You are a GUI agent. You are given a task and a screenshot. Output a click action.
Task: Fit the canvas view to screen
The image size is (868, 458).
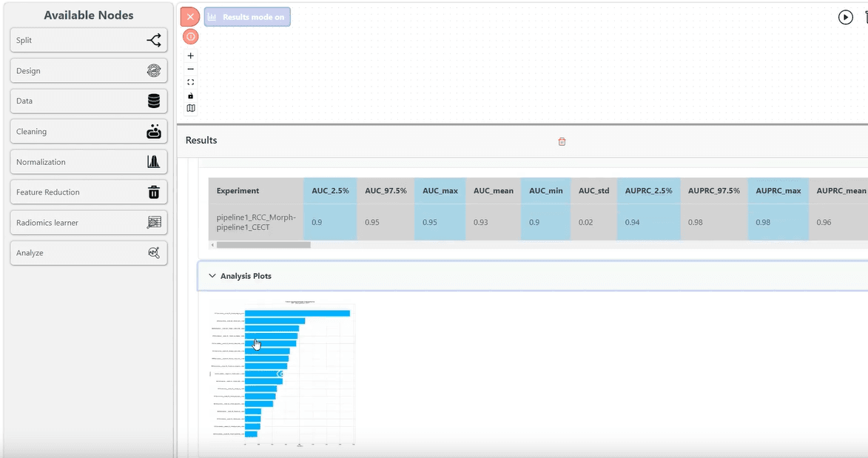click(x=191, y=82)
